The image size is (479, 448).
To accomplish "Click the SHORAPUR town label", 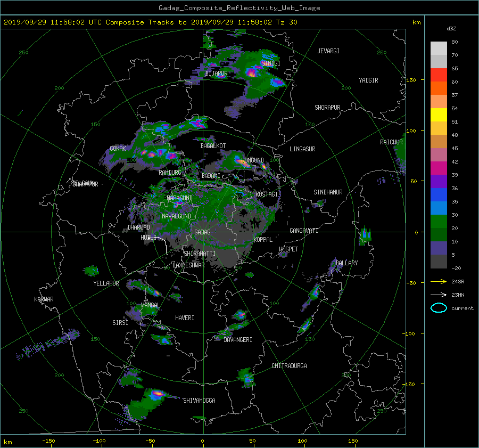I will click(327, 108).
